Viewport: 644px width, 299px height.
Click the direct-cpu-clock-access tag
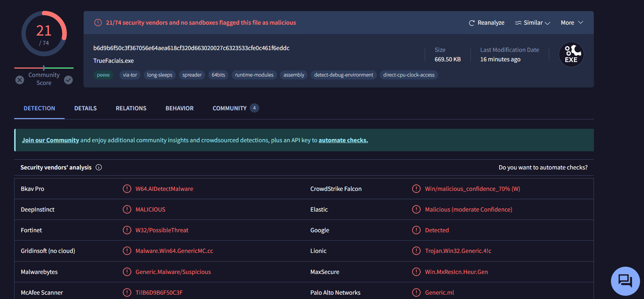coord(409,75)
